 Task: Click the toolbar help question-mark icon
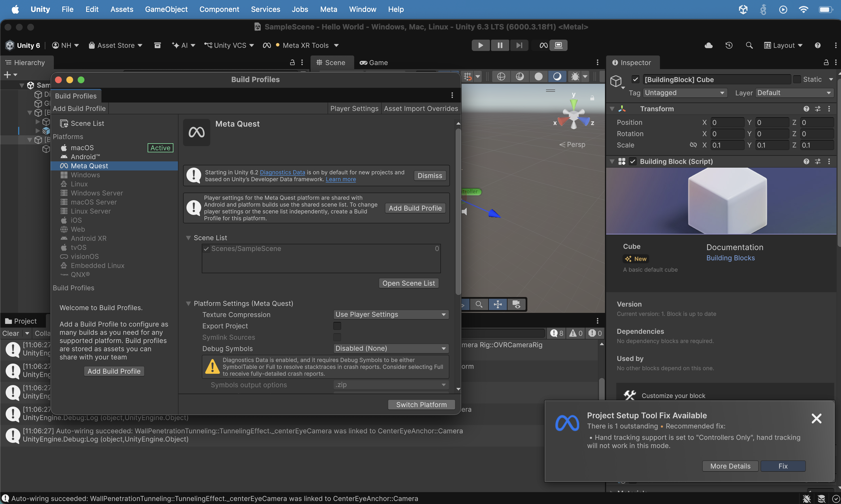click(x=817, y=45)
